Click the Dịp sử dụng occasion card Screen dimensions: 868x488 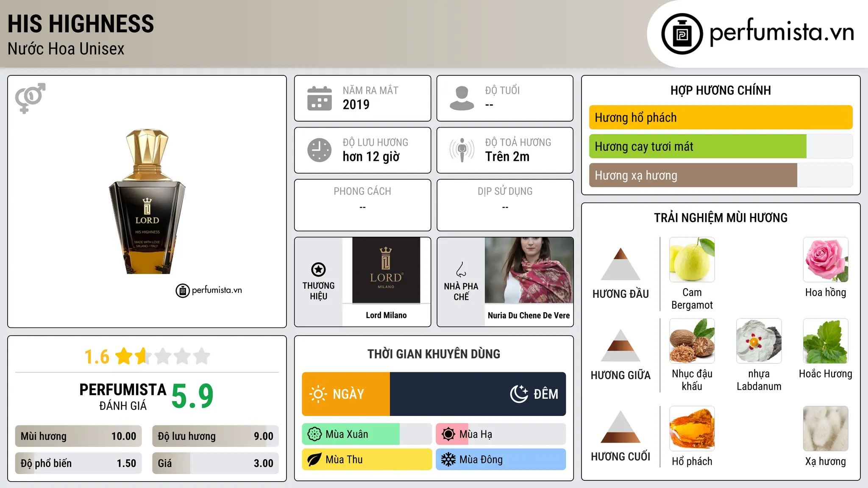(x=505, y=205)
